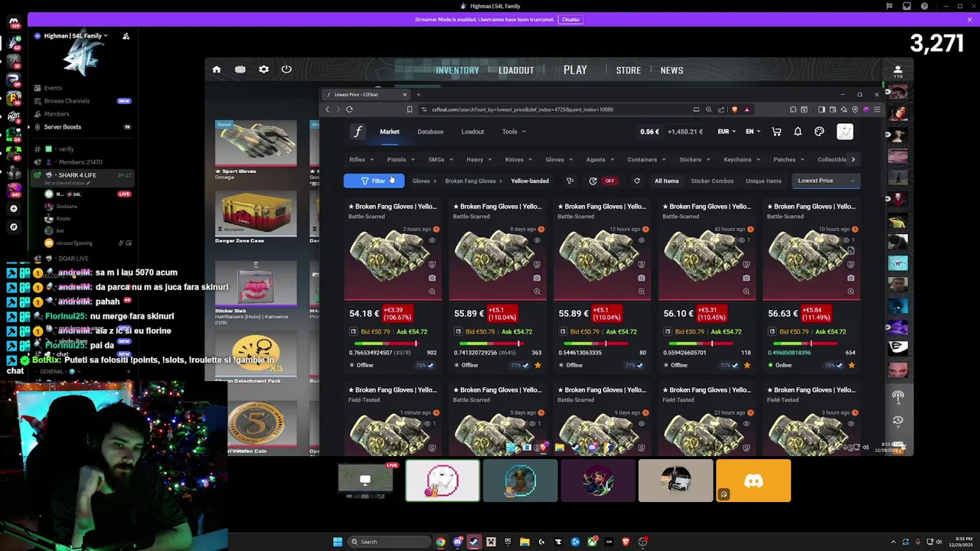Screen dimensions: 980x551
Task: Open CSFloat notifications bell
Action: [798, 132]
